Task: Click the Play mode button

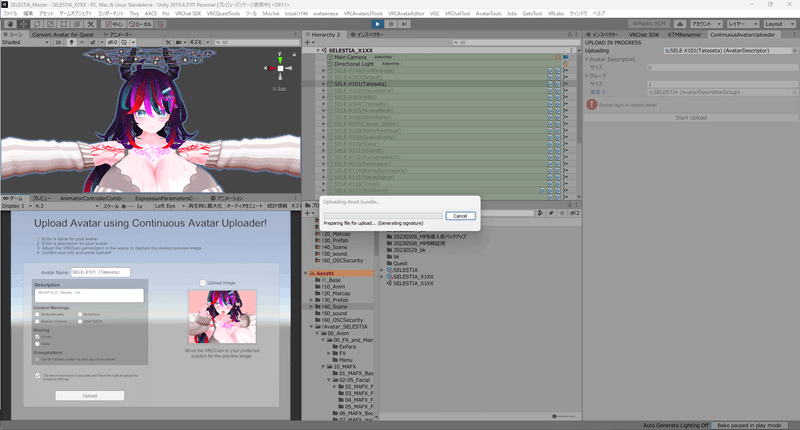Action: click(377, 24)
